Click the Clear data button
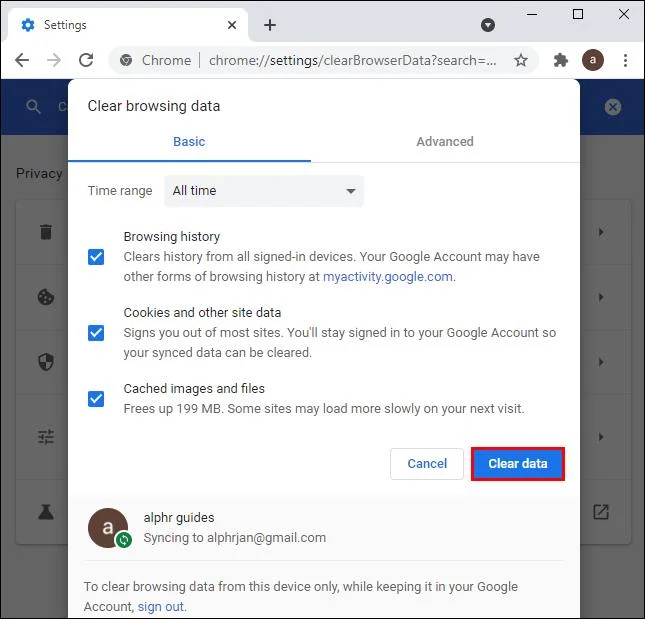Screen dimensions: 645x619 click(517, 464)
